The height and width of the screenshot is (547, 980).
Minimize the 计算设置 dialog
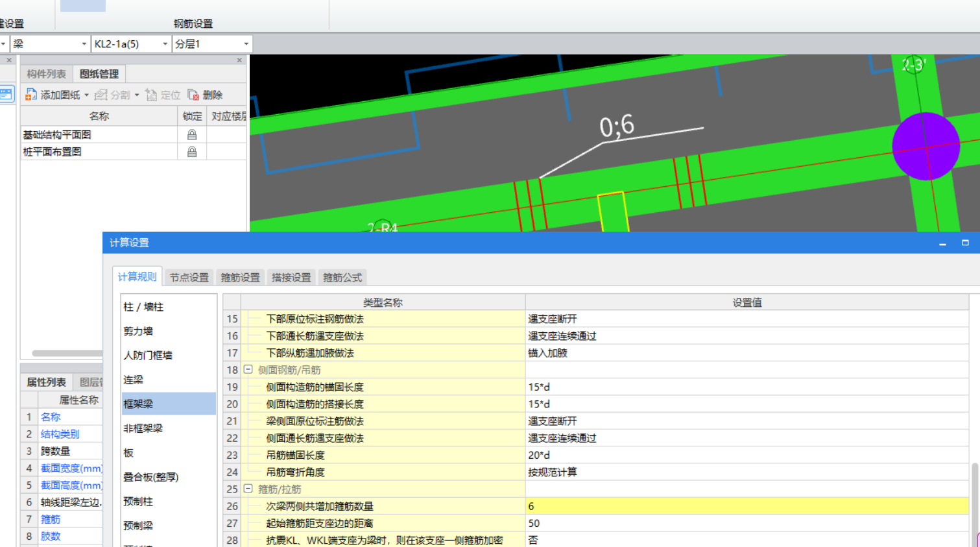click(x=942, y=243)
